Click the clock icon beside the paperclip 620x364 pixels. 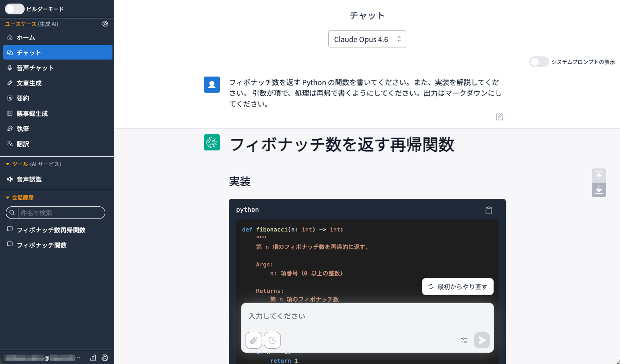point(272,340)
